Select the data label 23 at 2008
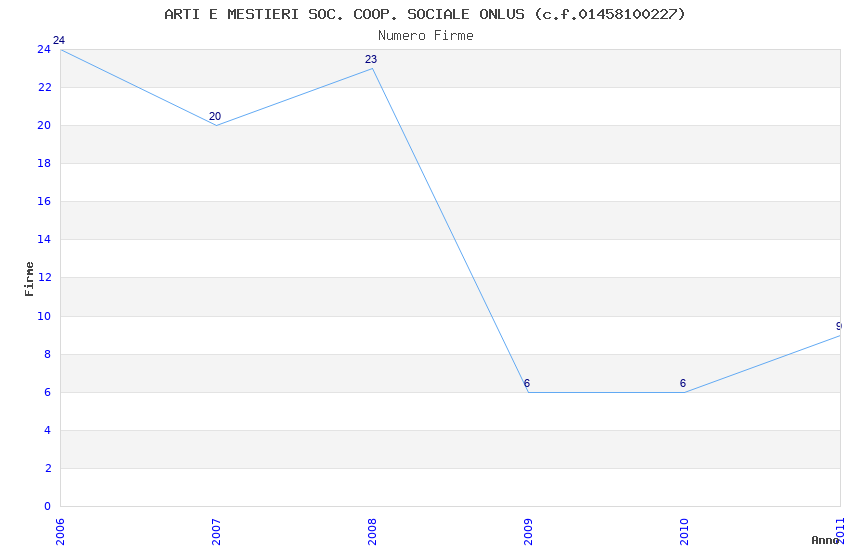 [x=371, y=59]
